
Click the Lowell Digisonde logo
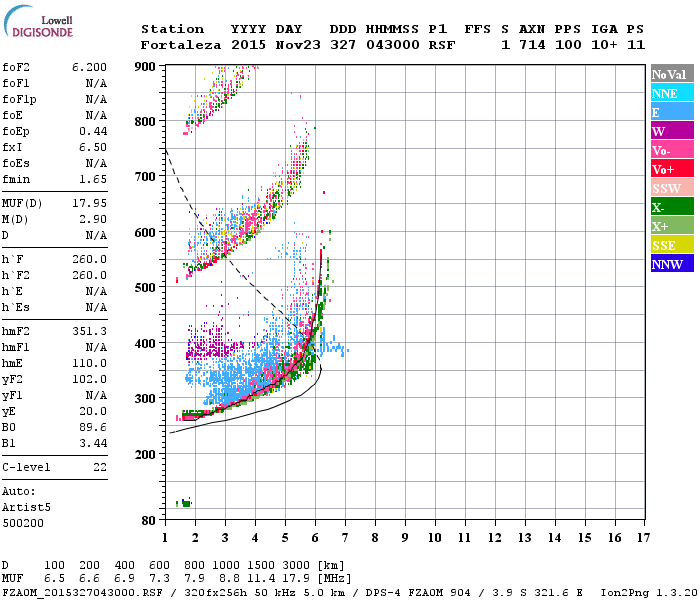tap(38, 22)
